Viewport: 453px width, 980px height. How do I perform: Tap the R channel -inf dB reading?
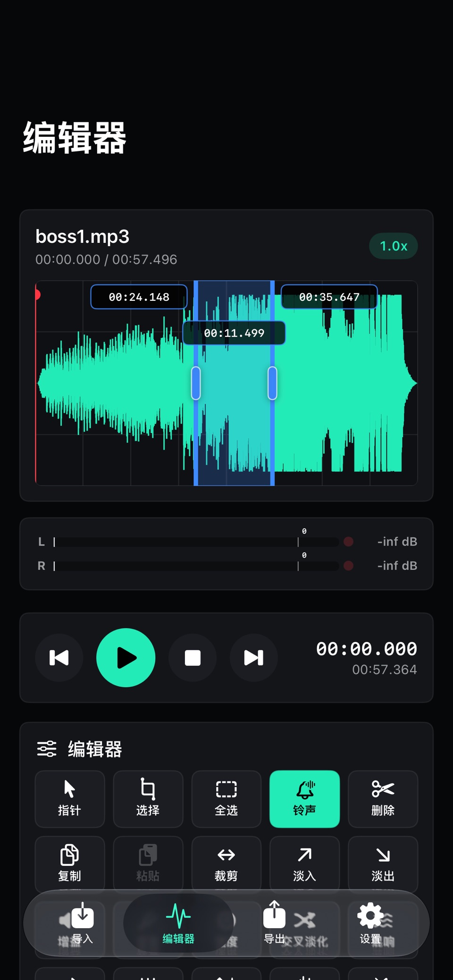397,565
